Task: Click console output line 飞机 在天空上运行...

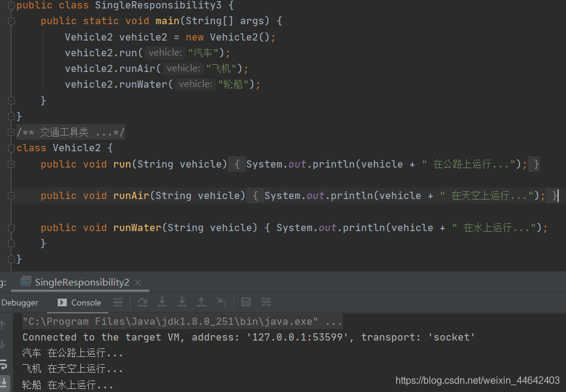Action: pyautogui.click(x=72, y=368)
